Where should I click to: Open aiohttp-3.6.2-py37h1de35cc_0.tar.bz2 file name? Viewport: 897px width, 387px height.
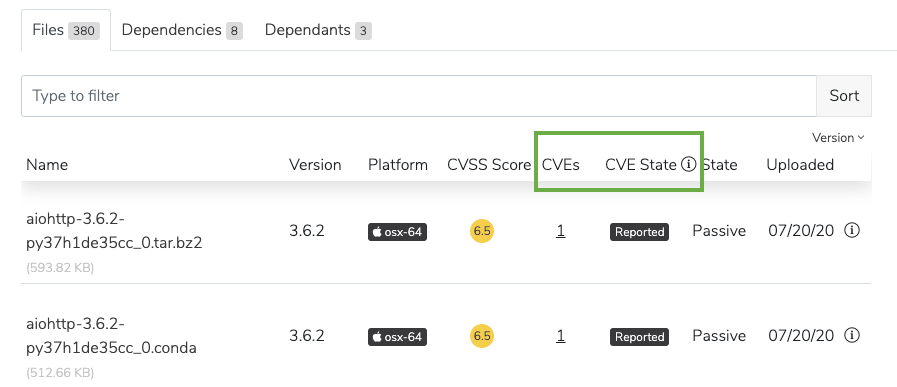(114, 231)
